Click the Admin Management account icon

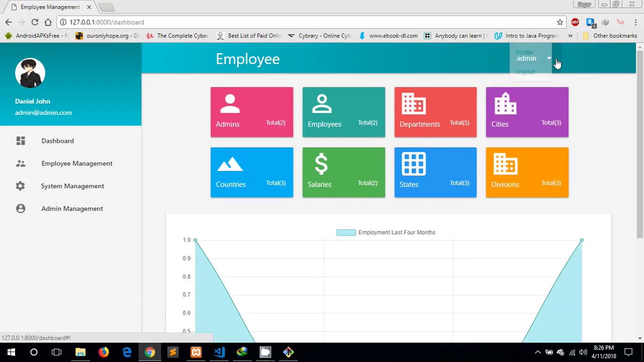(21, 209)
